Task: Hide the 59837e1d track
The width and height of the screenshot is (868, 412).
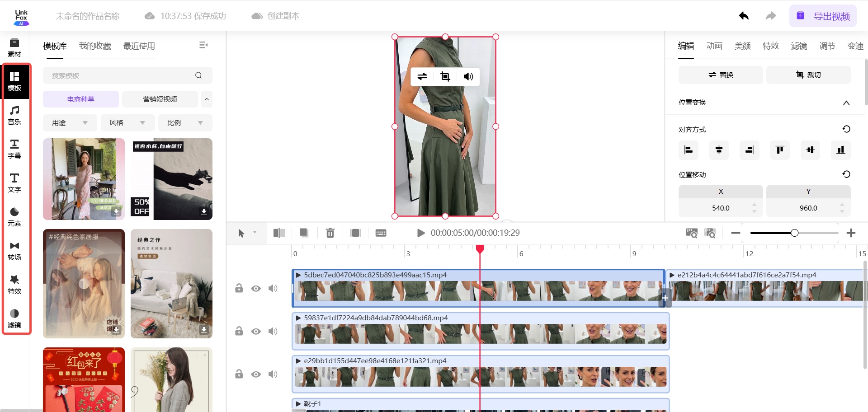Action: [x=256, y=331]
